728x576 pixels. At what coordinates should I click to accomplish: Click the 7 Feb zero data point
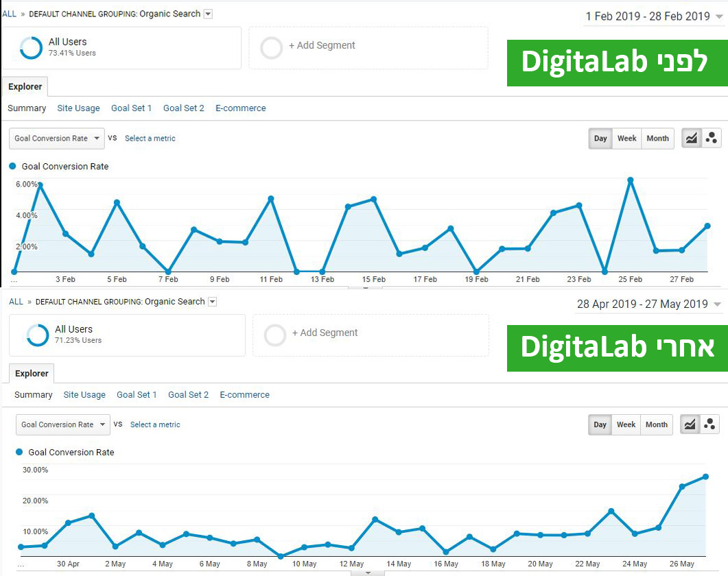(x=168, y=272)
